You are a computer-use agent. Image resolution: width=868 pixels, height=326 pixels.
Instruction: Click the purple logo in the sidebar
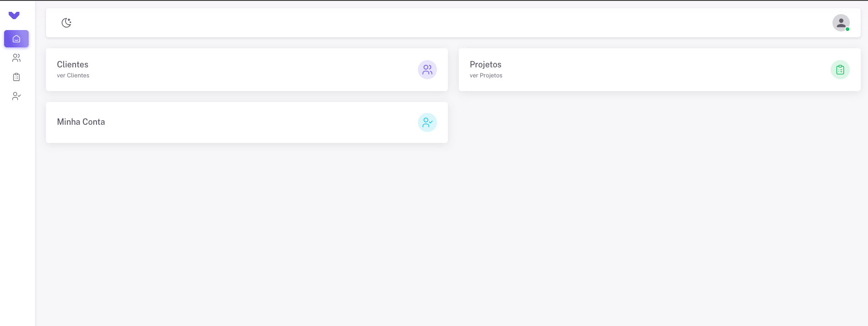click(14, 15)
